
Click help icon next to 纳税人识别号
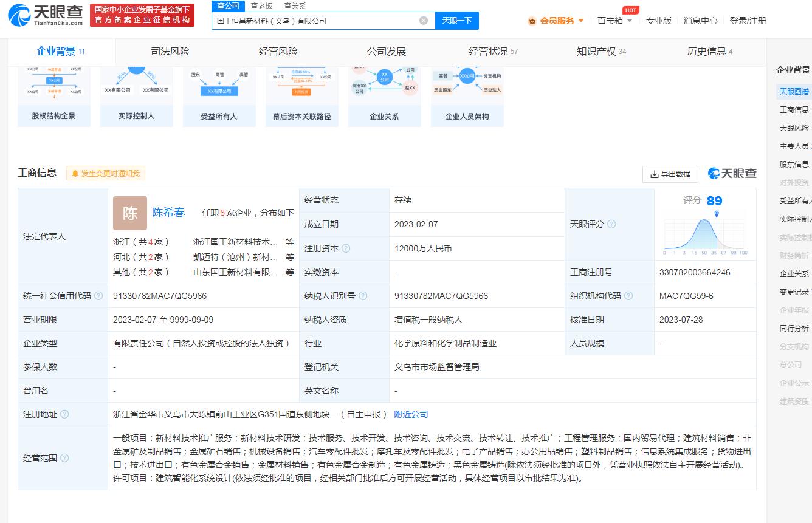pos(363,296)
